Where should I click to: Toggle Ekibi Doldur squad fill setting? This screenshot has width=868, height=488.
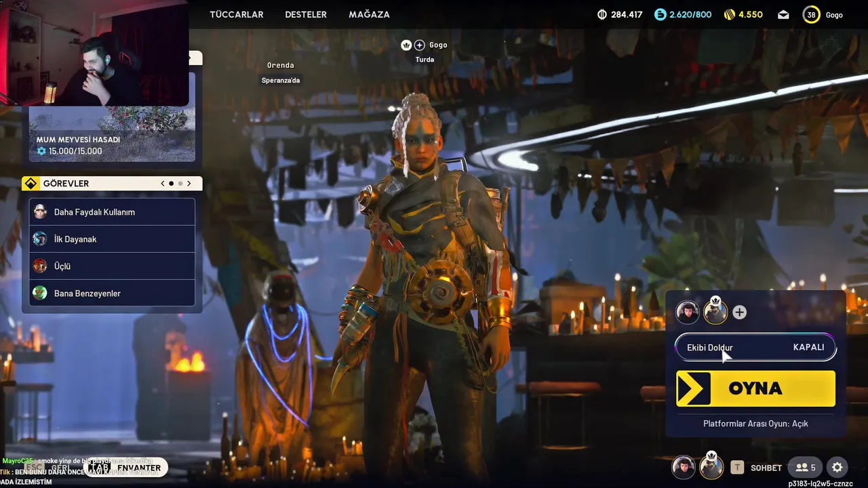[755, 347]
